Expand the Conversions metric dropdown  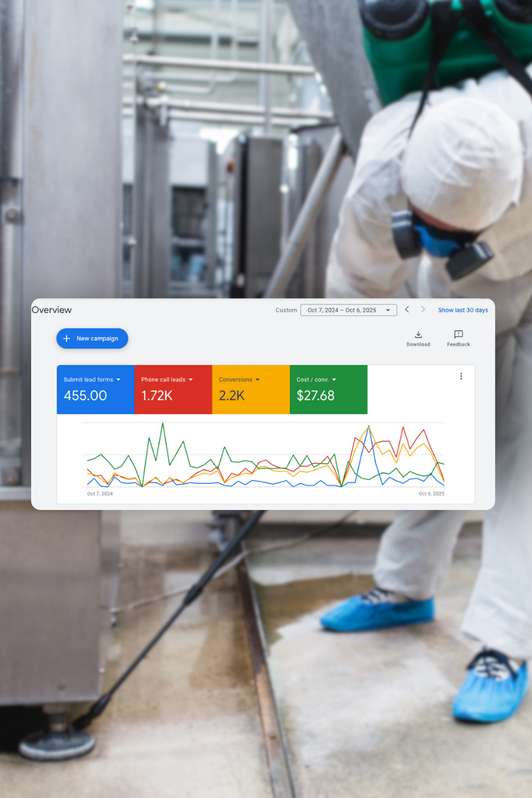[257, 380]
